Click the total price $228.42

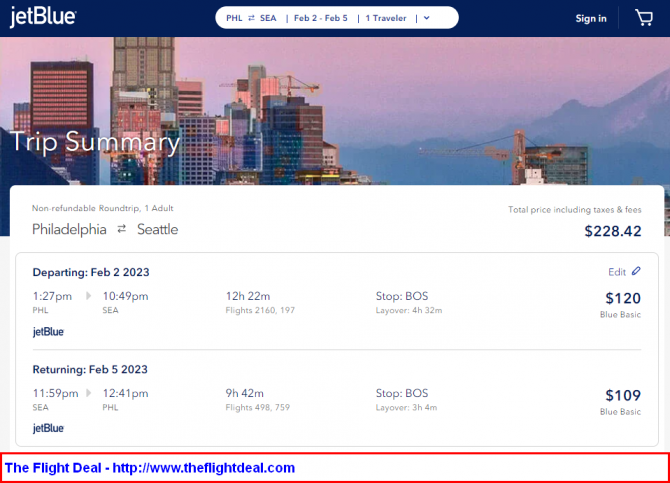[613, 231]
